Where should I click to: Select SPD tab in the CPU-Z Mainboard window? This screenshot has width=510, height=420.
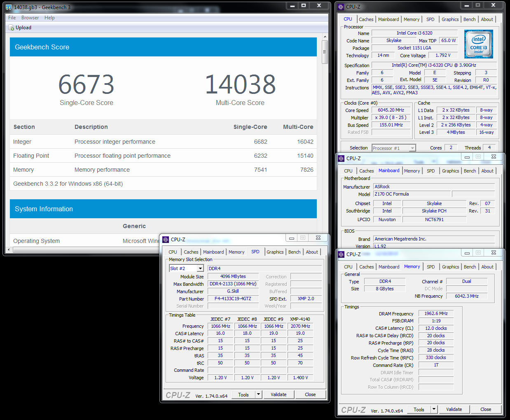(x=430, y=171)
